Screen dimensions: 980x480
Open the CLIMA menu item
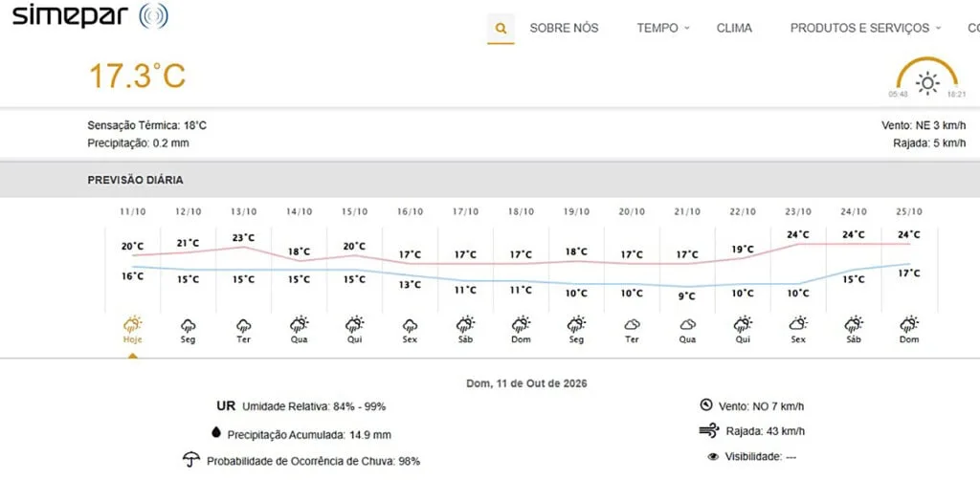734,28
